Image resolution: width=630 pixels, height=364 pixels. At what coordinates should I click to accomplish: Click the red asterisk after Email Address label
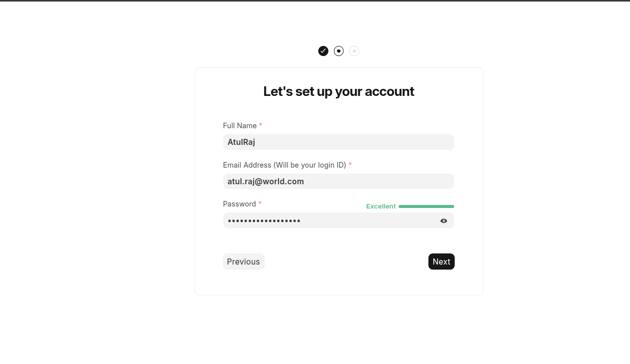(350, 165)
